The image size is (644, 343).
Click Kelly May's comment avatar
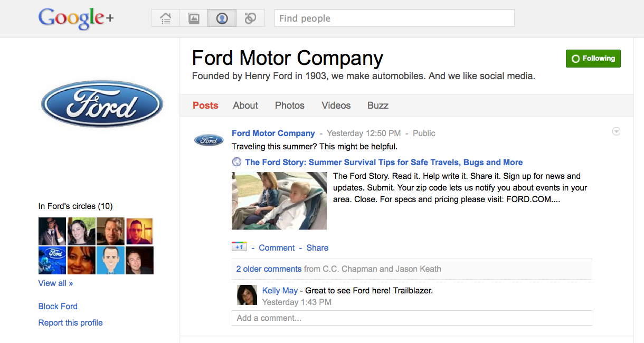247,295
